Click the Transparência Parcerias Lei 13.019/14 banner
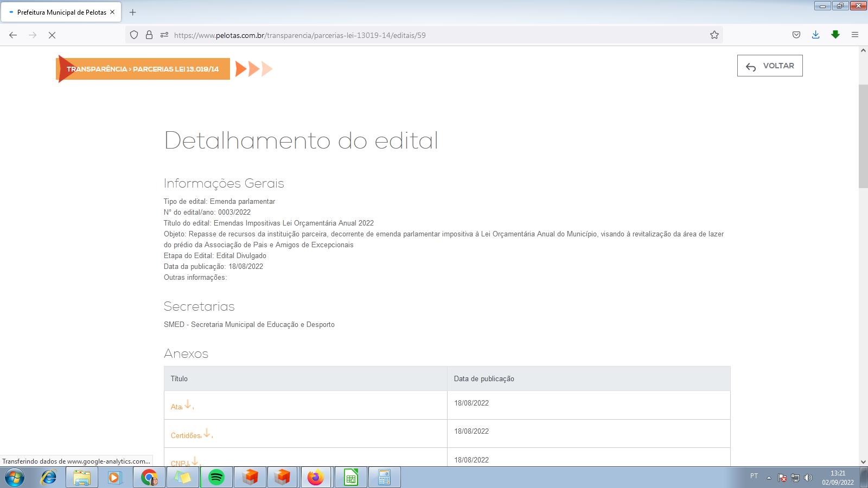This screenshot has width=868, height=488. tap(143, 69)
